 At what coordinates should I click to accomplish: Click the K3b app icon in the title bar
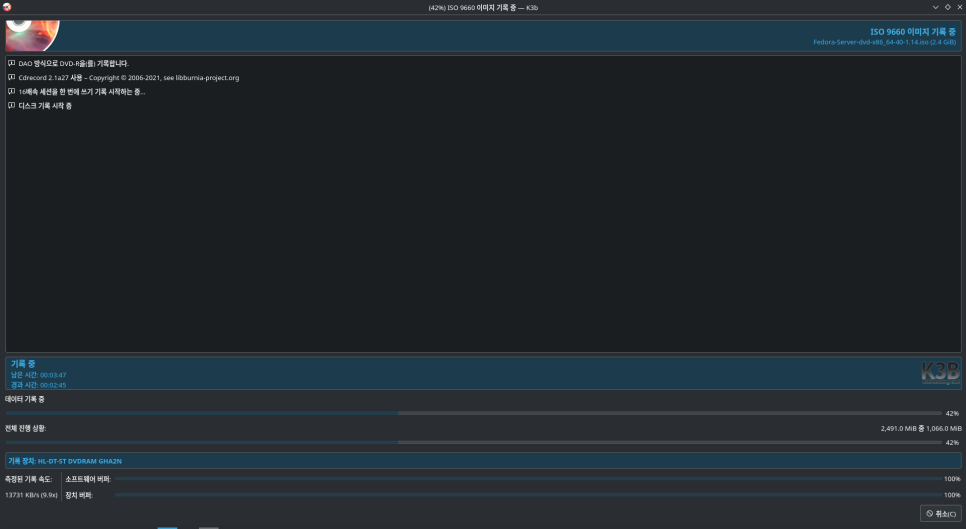click(x=7, y=7)
